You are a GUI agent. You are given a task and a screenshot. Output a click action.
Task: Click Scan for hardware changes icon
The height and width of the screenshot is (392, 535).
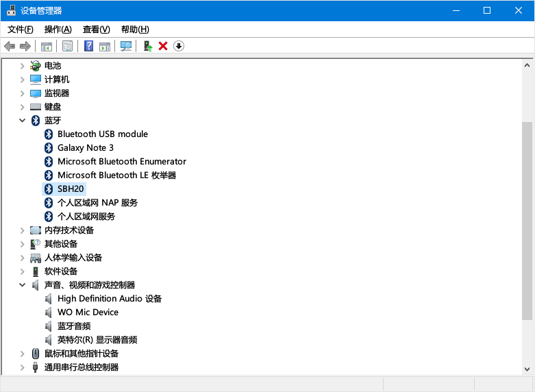[x=126, y=46]
